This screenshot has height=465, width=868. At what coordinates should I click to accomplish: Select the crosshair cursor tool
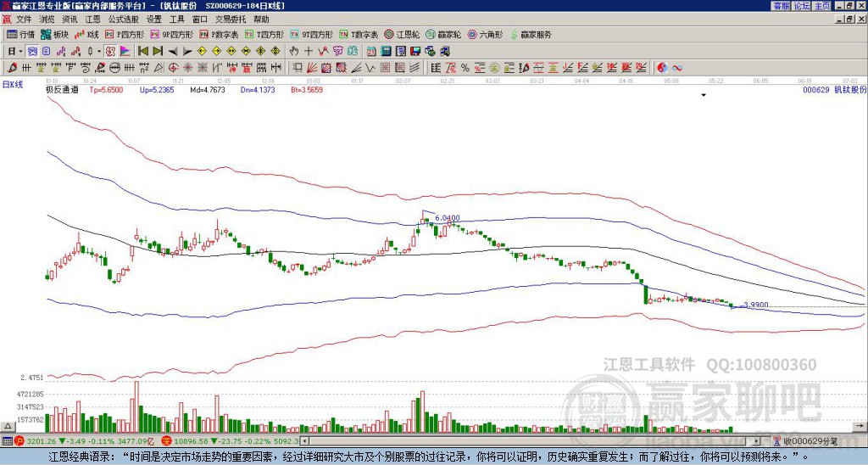pyautogui.click(x=309, y=52)
